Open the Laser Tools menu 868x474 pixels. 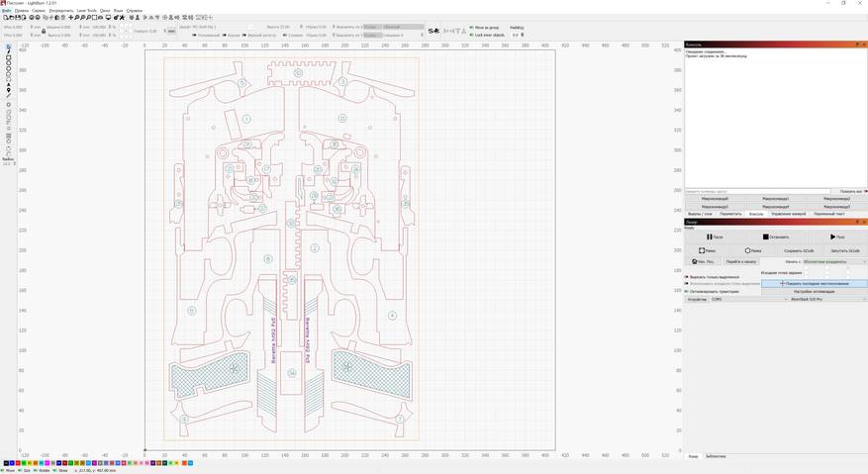(x=87, y=11)
